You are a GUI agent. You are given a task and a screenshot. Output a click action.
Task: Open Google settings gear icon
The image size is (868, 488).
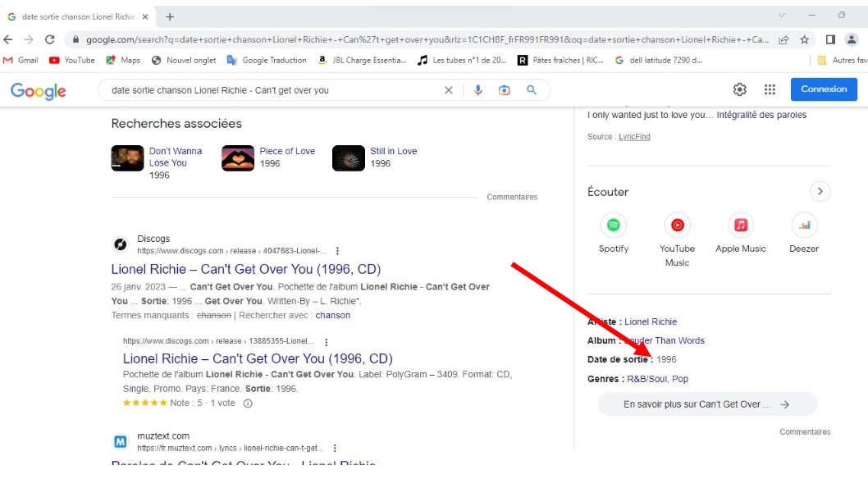pyautogui.click(x=739, y=89)
